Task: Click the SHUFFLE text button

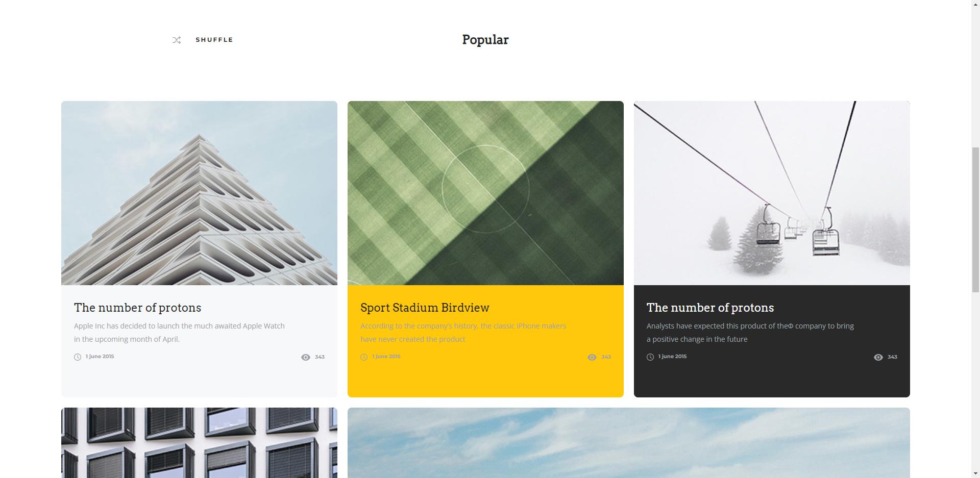Action: (x=214, y=40)
